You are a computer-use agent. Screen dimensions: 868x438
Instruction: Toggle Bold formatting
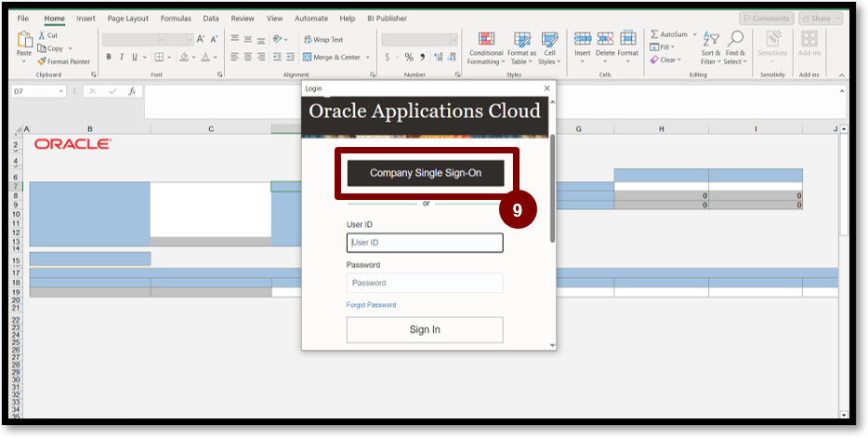coord(109,57)
